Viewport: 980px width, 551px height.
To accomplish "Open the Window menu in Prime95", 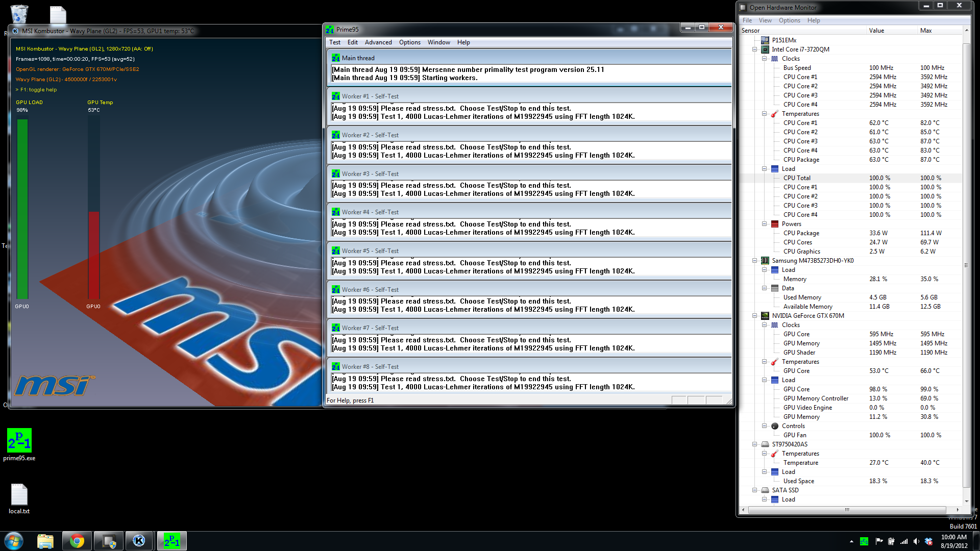I will (439, 42).
